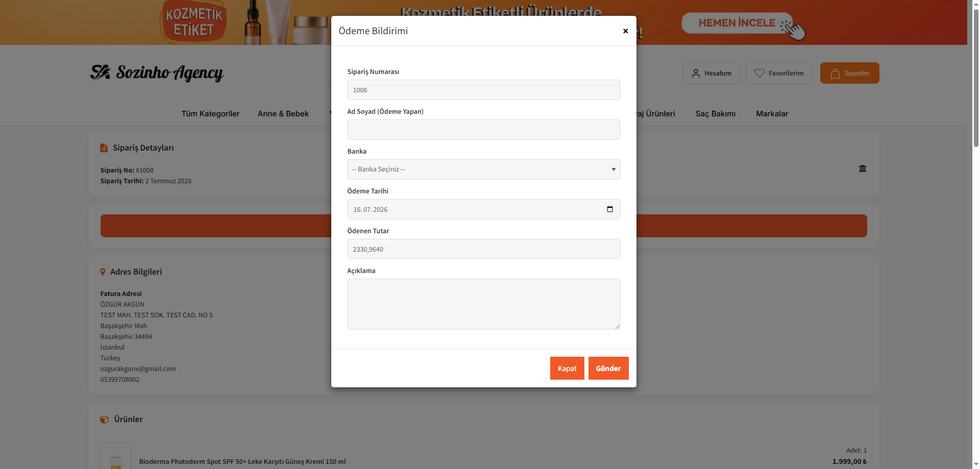Click the user icon in Hesabım
Image resolution: width=980 pixels, height=469 pixels.
click(x=696, y=73)
